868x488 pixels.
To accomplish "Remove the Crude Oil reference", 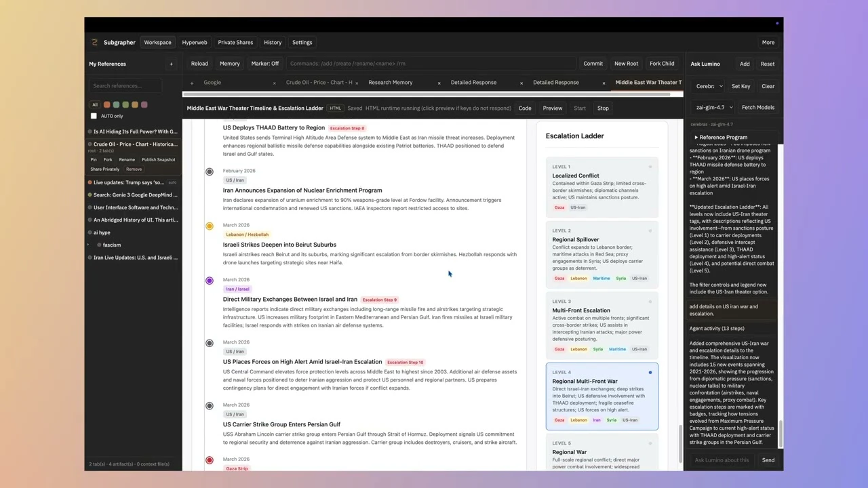I will (134, 169).
